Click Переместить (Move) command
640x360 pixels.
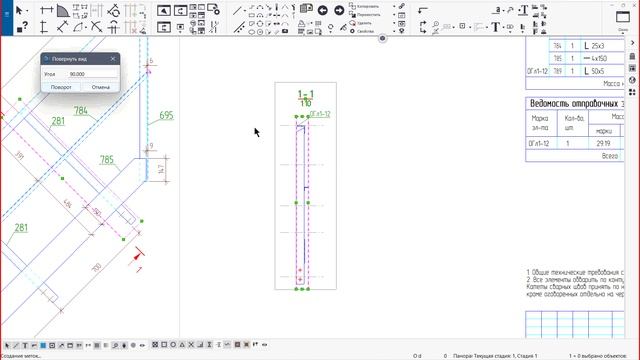click(365, 15)
